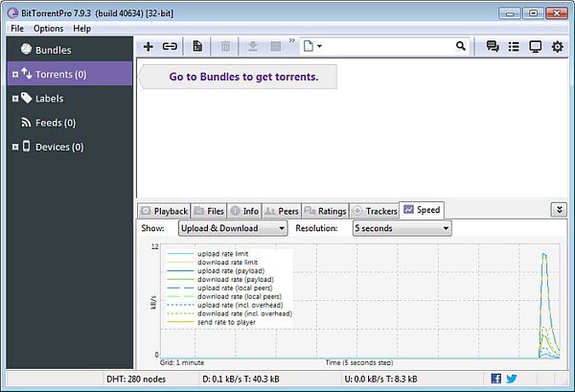Click the Create New Torrent file icon
Screen dimensions: 575x392
[197, 46]
